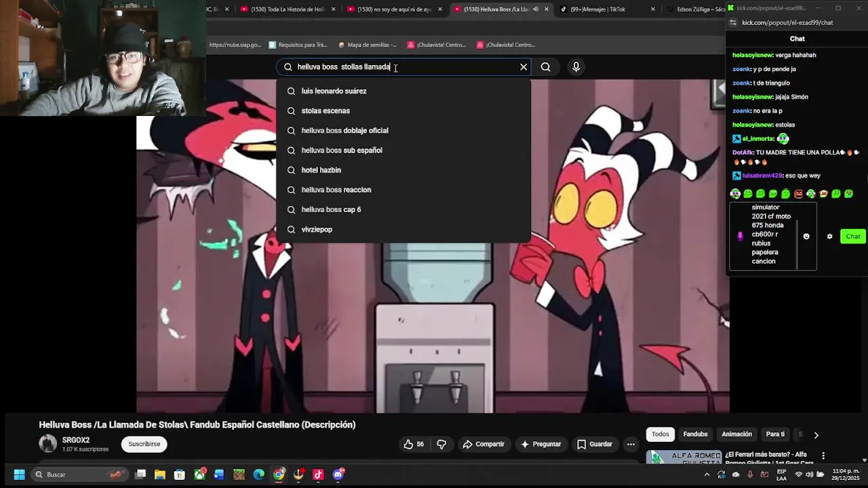Open Kick chat settings gear
Image resolution: width=868 pixels, height=488 pixels.
[x=829, y=237]
